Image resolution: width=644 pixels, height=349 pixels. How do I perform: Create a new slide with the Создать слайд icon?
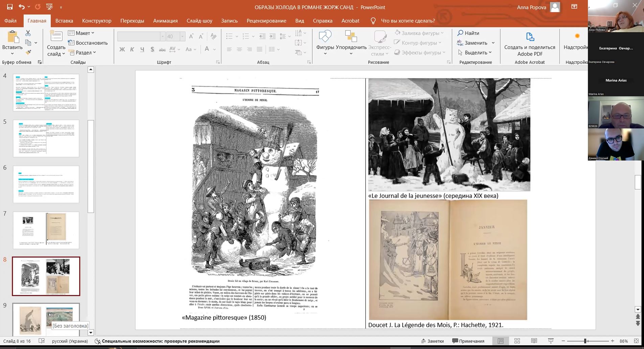click(56, 37)
